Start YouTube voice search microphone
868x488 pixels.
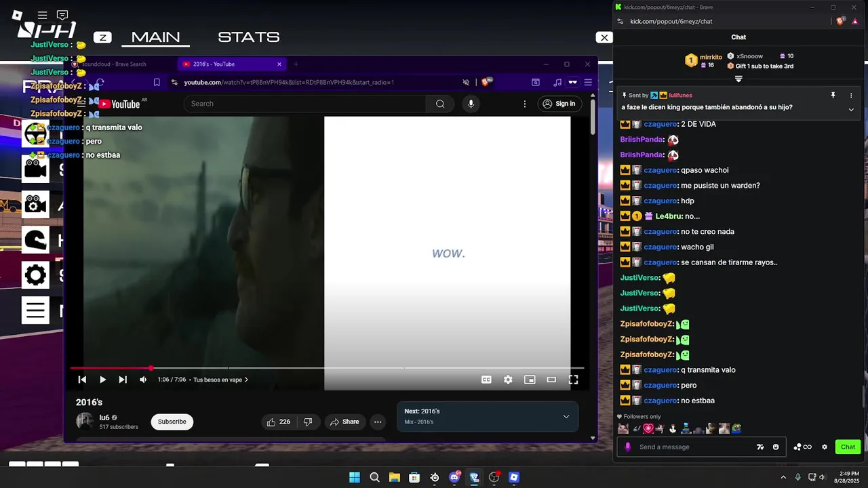pyautogui.click(x=471, y=104)
